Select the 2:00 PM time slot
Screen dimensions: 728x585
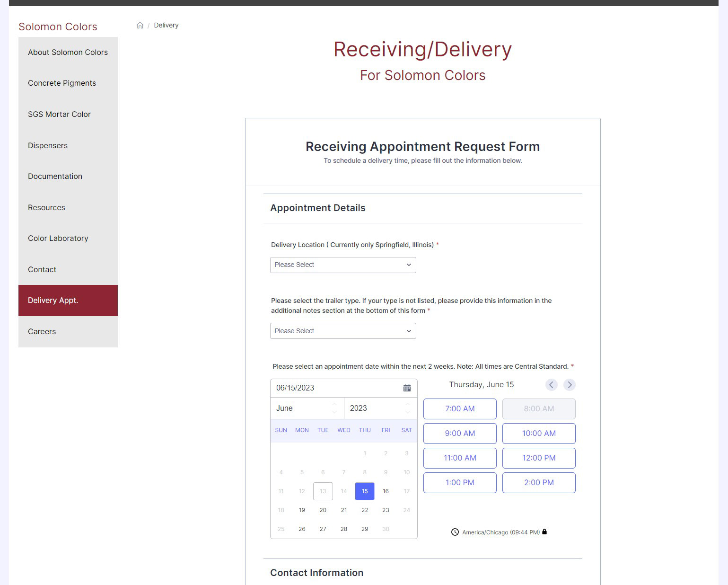click(x=539, y=483)
